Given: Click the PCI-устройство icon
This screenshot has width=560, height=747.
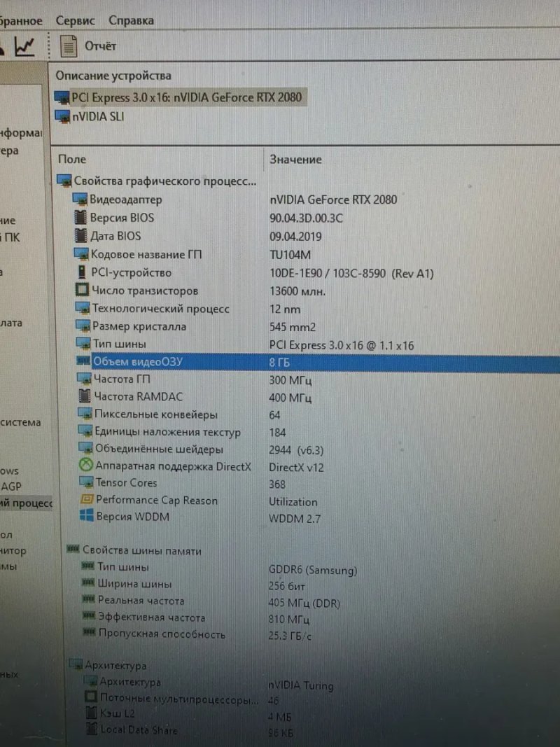Looking at the screenshot, I should click(x=82, y=272).
